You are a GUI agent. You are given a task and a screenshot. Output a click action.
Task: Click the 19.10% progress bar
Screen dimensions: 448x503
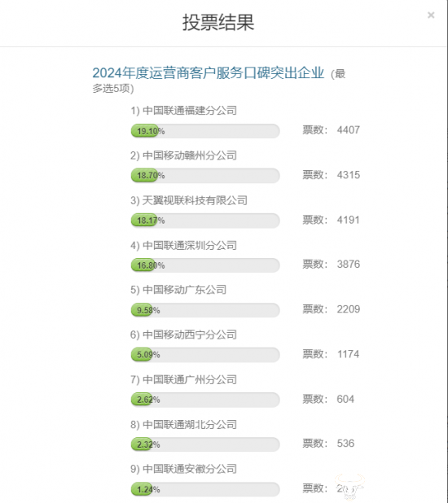(x=205, y=131)
